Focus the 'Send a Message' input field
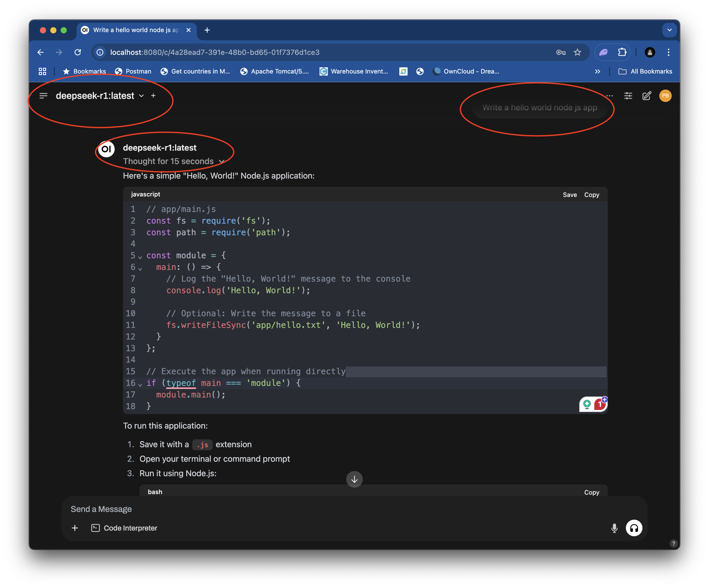The image size is (709, 588). click(354, 509)
